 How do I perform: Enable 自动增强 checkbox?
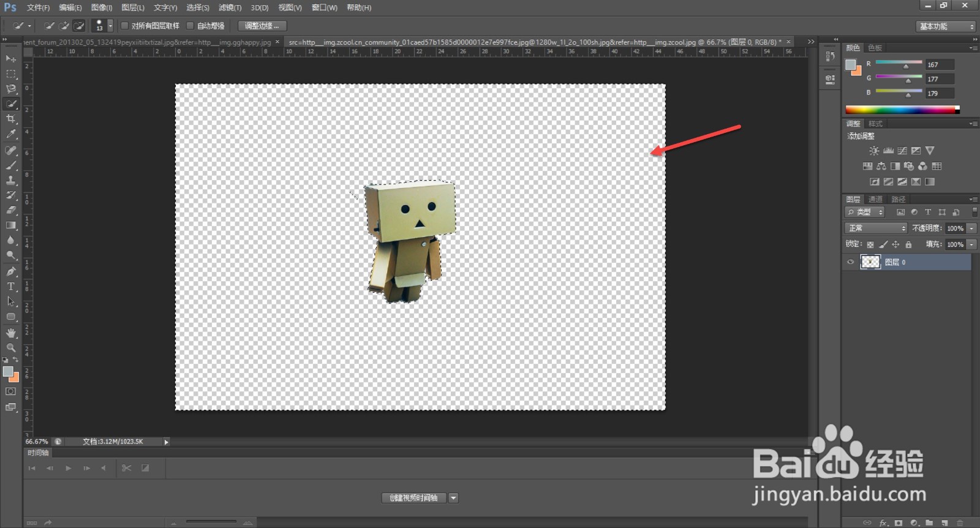(190, 26)
